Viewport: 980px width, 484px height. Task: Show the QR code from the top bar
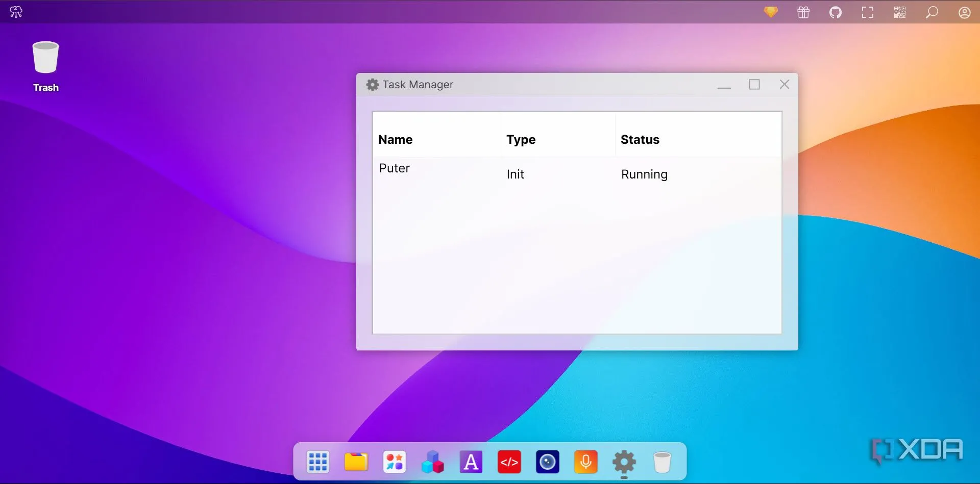coord(899,12)
